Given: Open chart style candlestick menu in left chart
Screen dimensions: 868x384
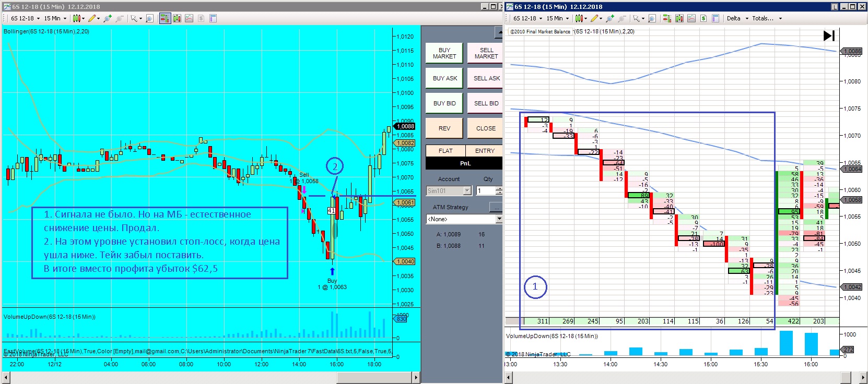Looking at the screenshot, I should 78,18.
